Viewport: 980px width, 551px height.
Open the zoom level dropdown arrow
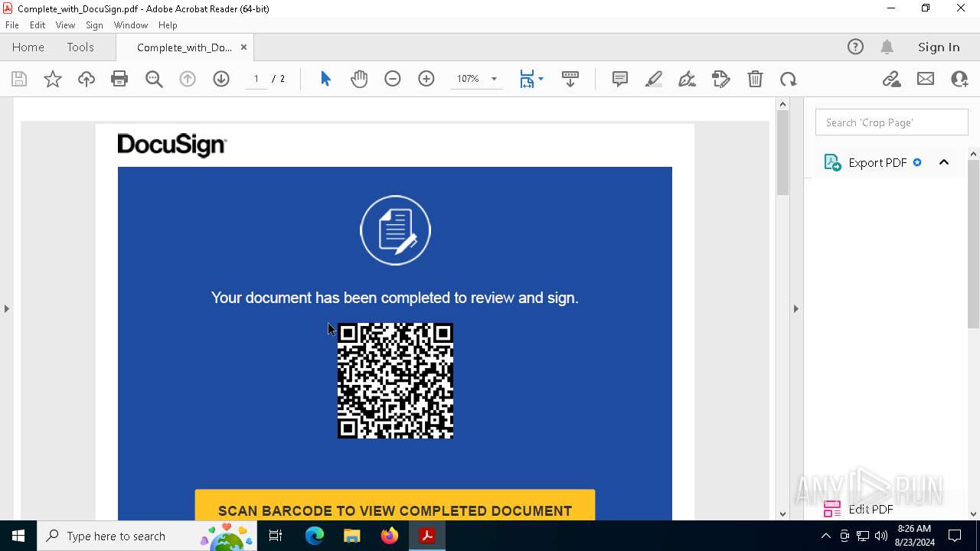494,79
